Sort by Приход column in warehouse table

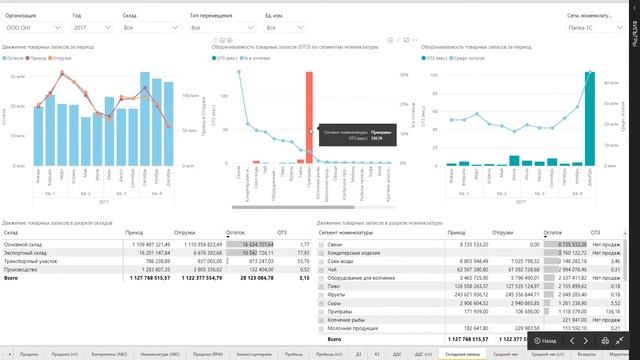tap(134, 233)
